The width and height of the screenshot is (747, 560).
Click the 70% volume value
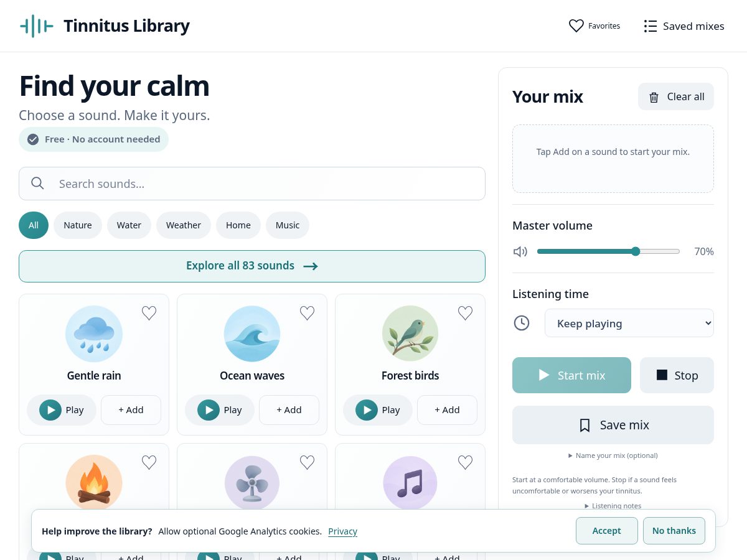[x=704, y=251]
